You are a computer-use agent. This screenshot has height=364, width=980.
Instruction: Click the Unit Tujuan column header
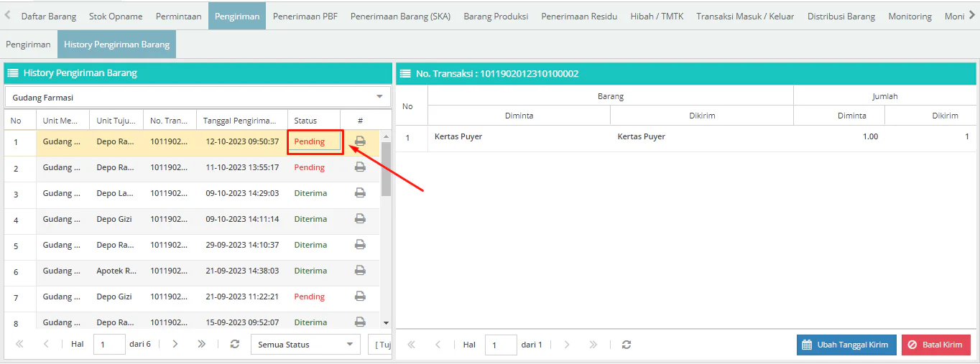tap(116, 120)
